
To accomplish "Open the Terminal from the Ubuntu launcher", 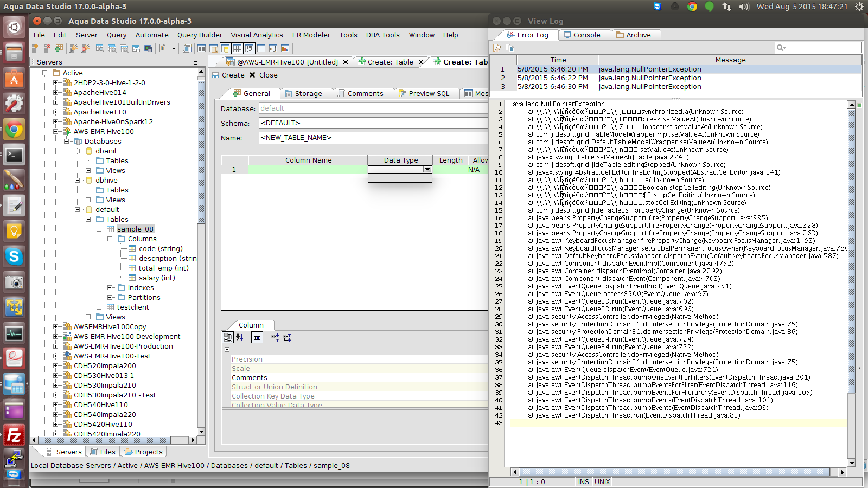I will pos(14,155).
